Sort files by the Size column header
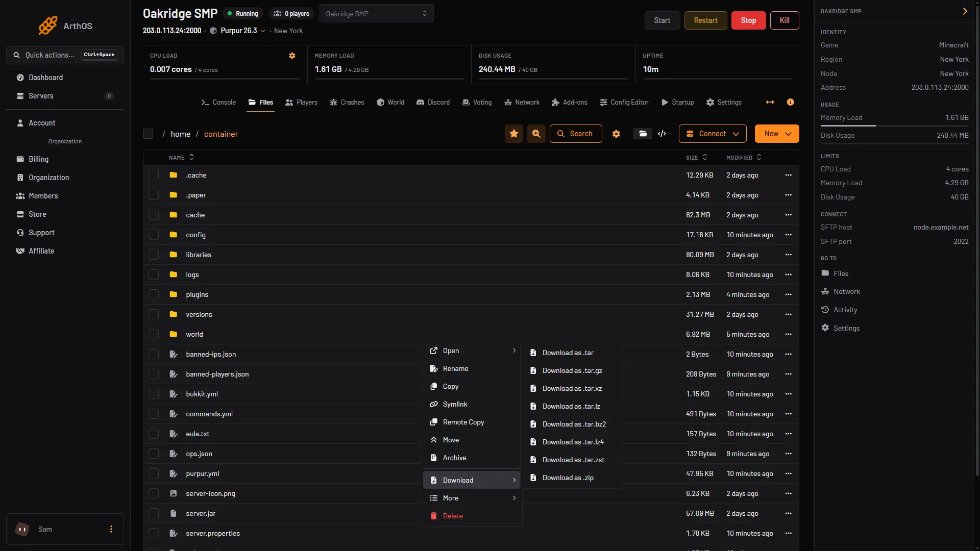Image resolution: width=980 pixels, height=551 pixels. click(x=696, y=157)
